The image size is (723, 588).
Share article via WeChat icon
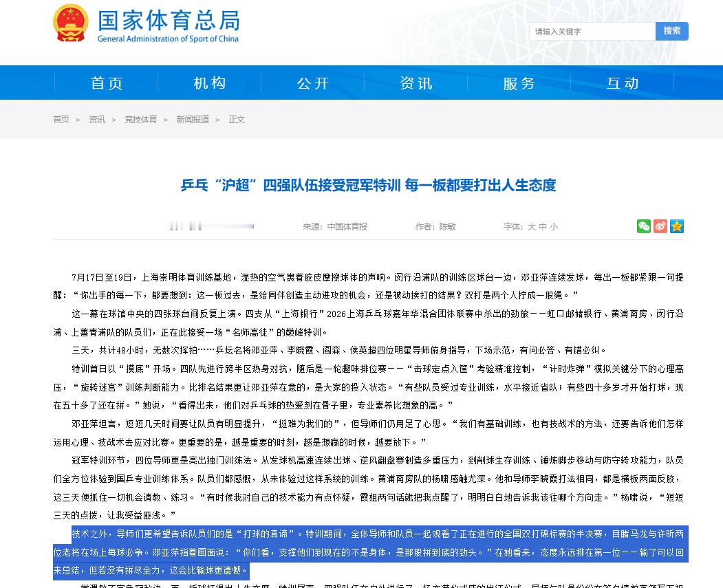644,226
